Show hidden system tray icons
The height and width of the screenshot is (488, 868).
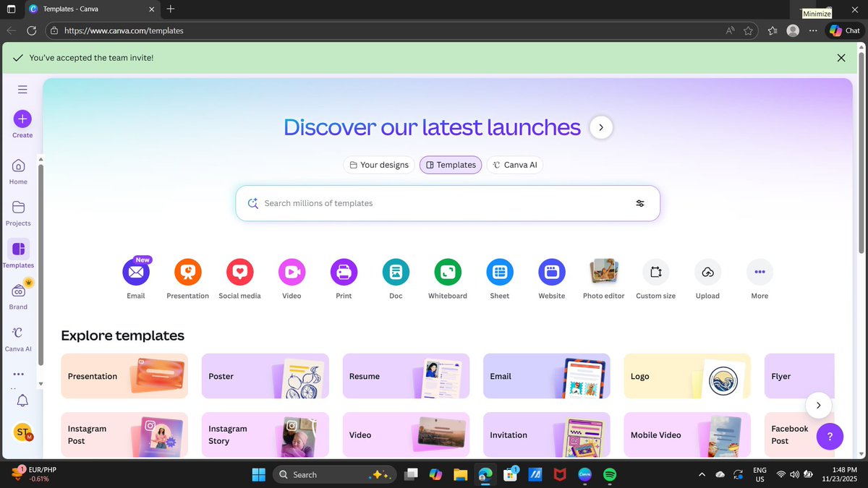(702, 474)
